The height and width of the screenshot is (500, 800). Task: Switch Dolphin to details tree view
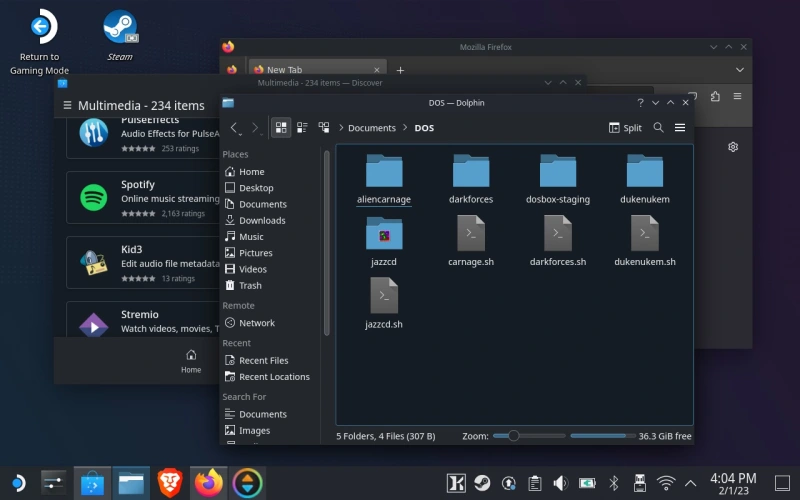point(324,128)
